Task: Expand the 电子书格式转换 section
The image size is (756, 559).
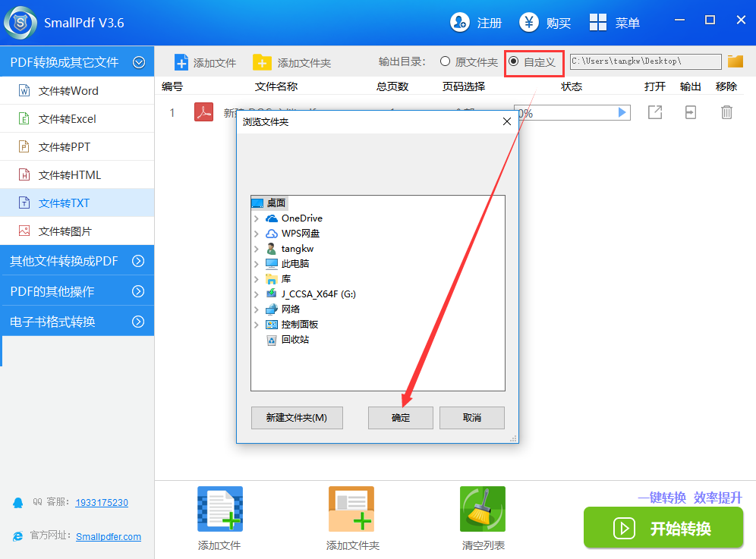Action: coord(138,322)
